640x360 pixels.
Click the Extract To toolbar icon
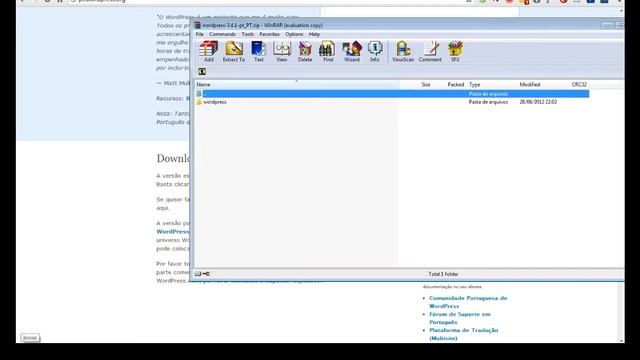click(x=234, y=51)
